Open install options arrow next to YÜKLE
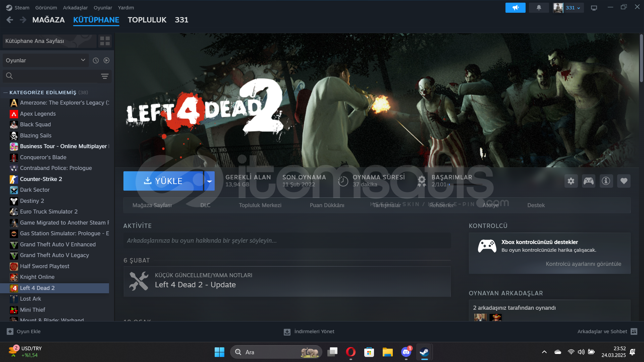644x362 pixels. point(209,181)
